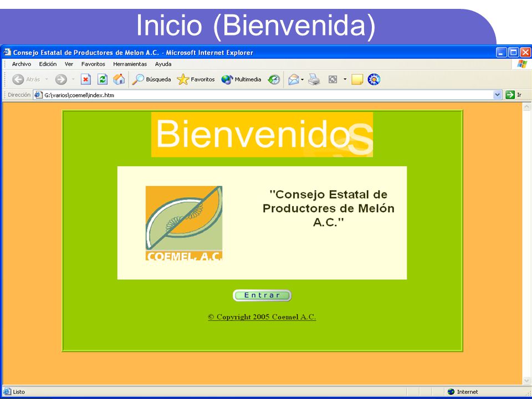The width and height of the screenshot is (532, 399).
Task: Close the Internet Explorer window
Action: coord(525,52)
